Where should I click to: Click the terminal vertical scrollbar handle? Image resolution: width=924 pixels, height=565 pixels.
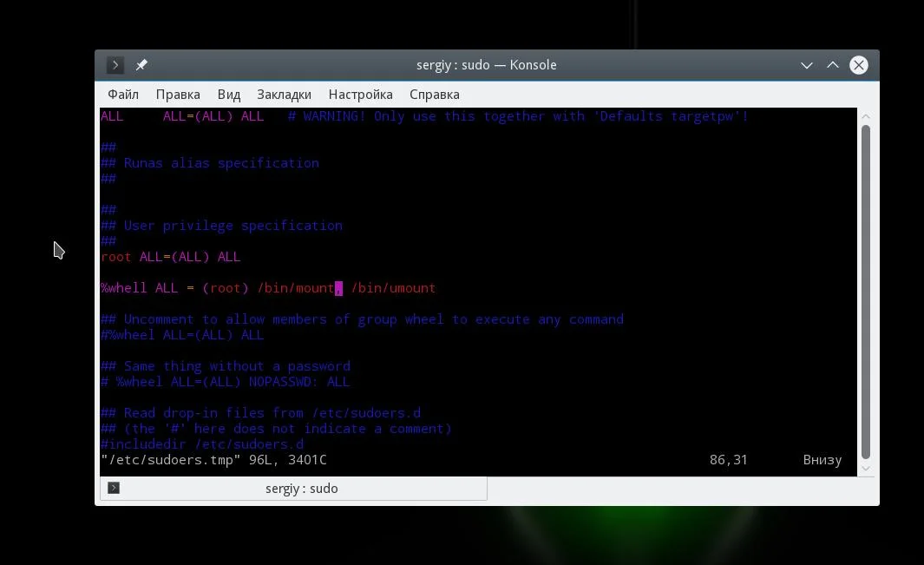866,292
